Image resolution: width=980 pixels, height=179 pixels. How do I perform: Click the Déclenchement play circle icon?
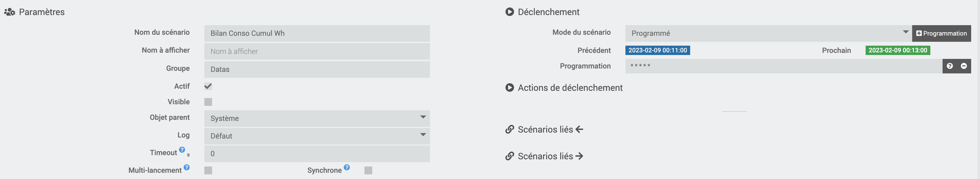coord(509,12)
